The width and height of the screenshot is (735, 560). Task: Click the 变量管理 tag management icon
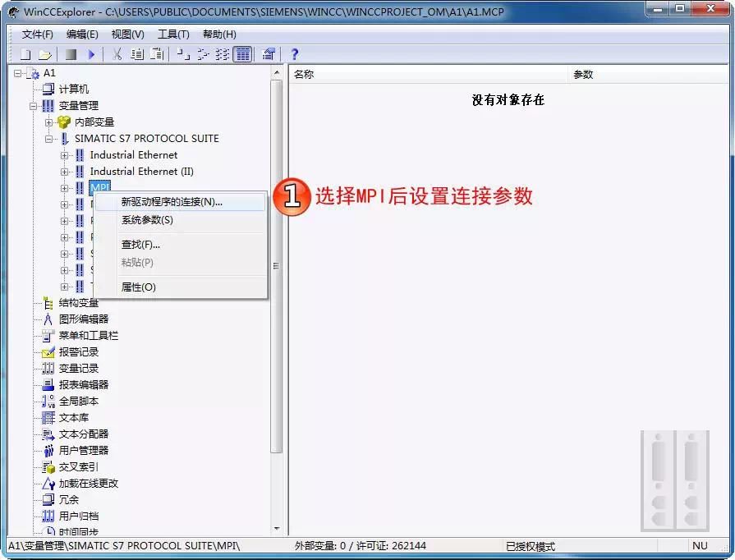(48, 105)
